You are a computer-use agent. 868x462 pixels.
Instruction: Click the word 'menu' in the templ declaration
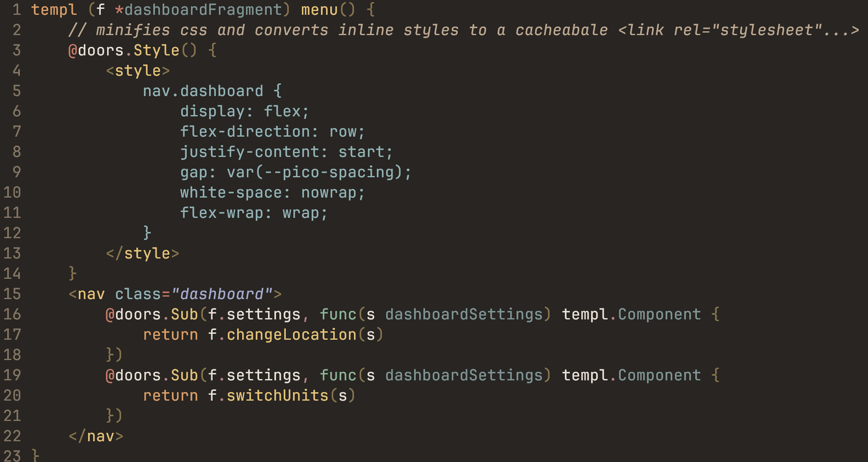click(x=319, y=10)
